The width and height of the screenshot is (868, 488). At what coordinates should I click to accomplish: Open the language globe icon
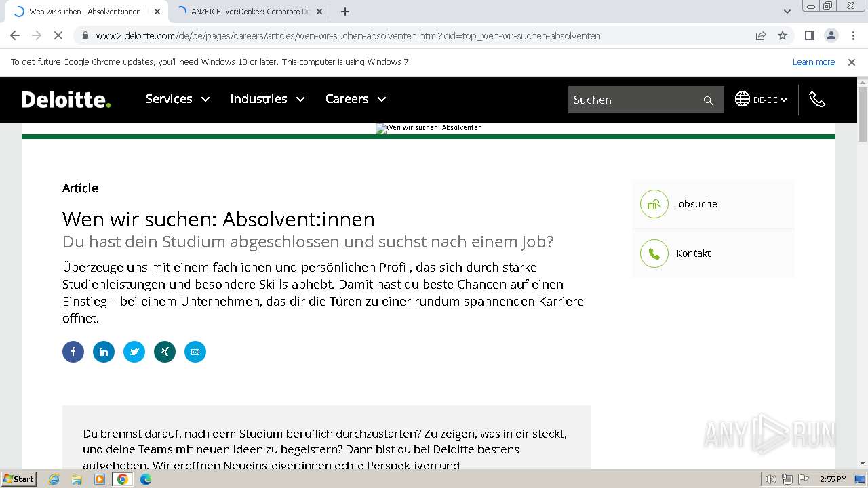tap(743, 99)
